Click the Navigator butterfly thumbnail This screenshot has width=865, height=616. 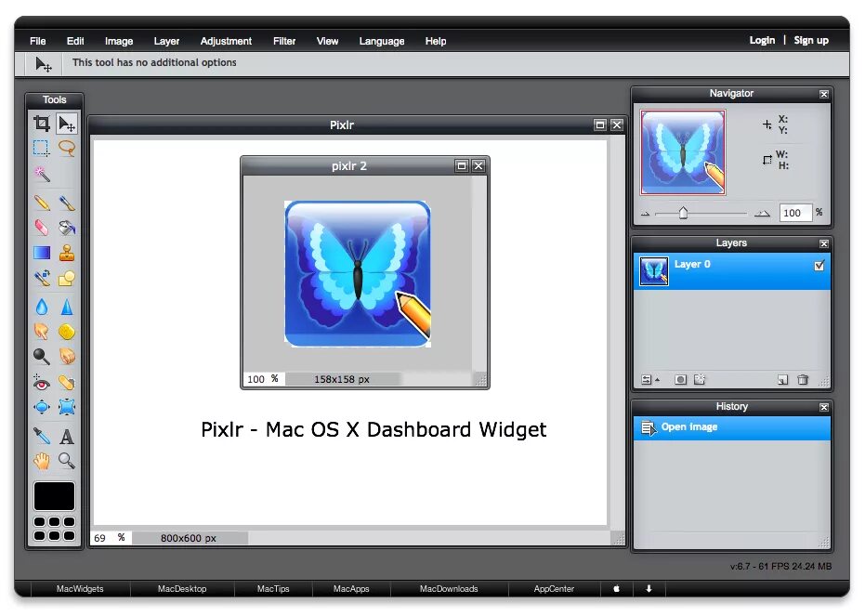tap(683, 152)
